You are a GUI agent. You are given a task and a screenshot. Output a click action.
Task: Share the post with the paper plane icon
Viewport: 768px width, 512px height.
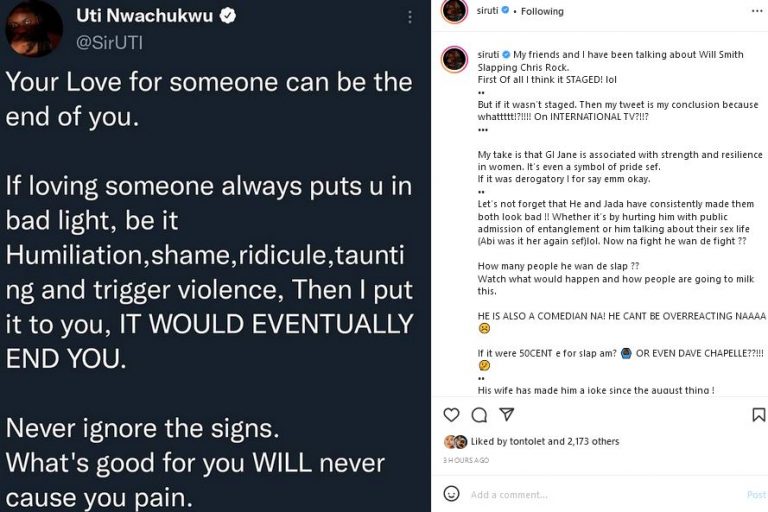pos(507,415)
